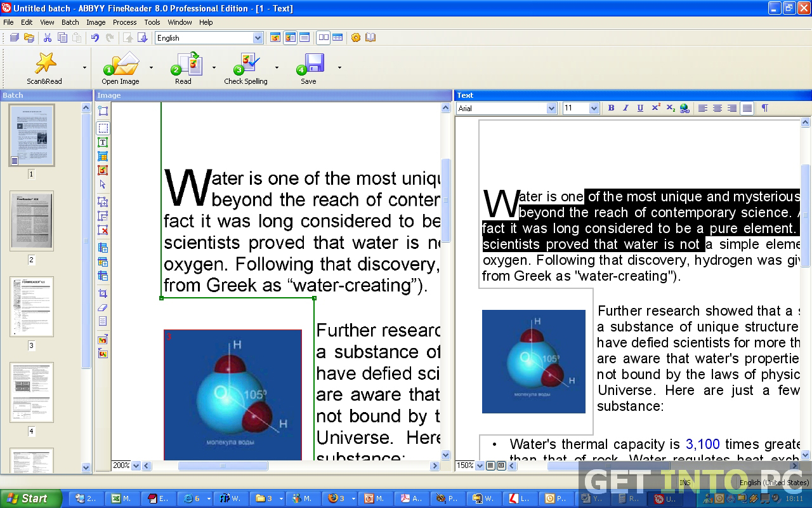Select page 2 thumbnail in Batch pane
812x508 pixels.
[x=32, y=221]
